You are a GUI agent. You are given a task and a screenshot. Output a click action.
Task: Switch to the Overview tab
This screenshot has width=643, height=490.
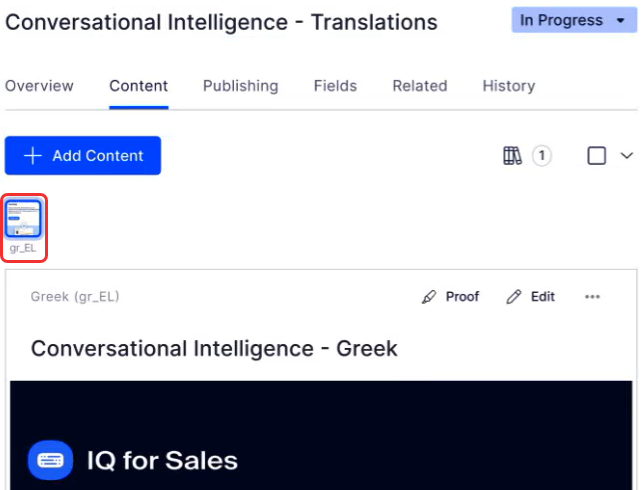click(39, 86)
